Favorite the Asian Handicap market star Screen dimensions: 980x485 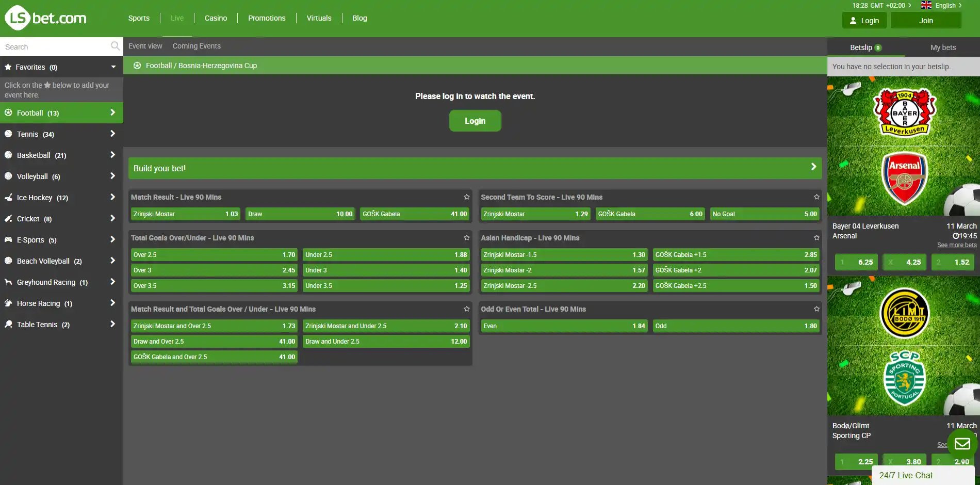[816, 238]
